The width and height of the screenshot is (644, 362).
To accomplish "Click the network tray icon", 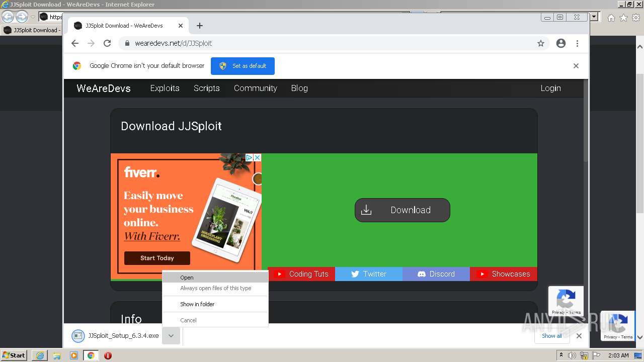I will (x=584, y=355).
